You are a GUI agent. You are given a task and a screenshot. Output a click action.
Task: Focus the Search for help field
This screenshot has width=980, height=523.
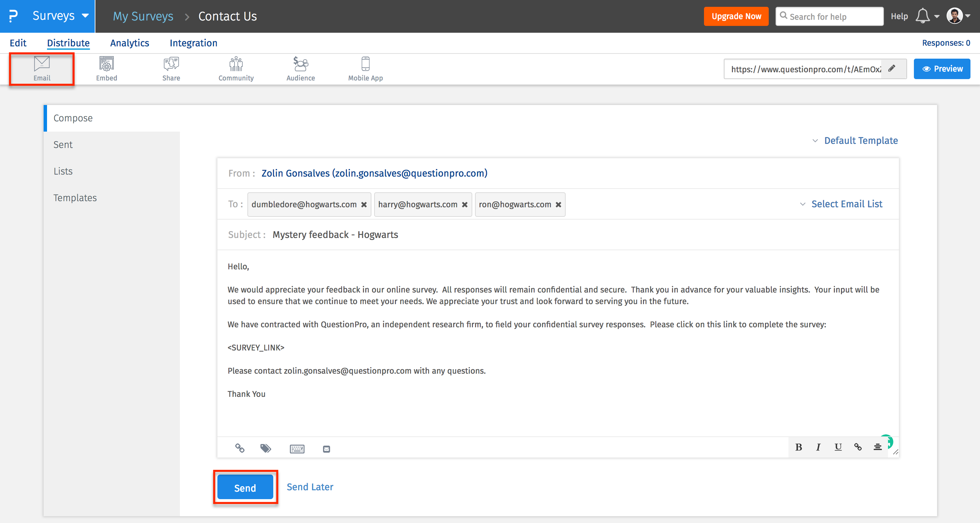point(830,16)
